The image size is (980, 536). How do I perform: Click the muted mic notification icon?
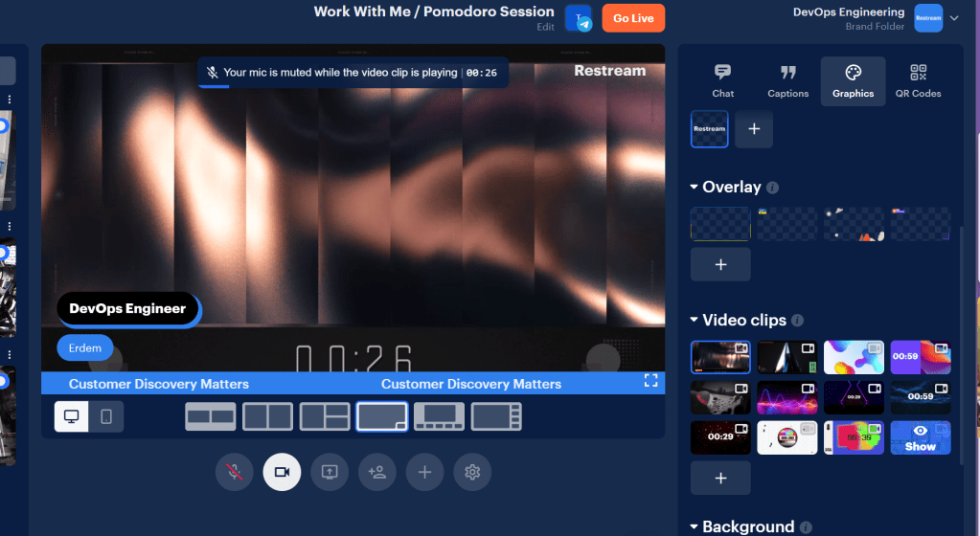coord(213,73)
